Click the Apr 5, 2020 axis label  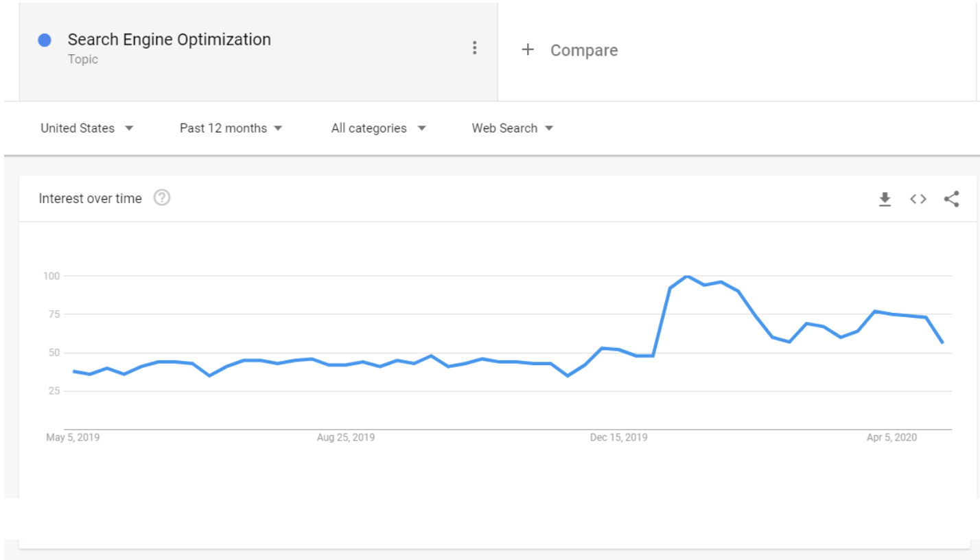tap(891, 437)
